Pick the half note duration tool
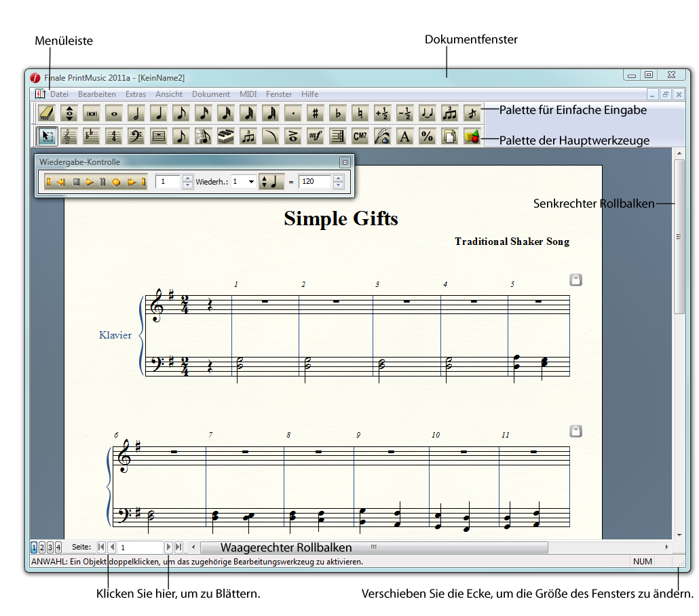699x616 pixels. 136,114
